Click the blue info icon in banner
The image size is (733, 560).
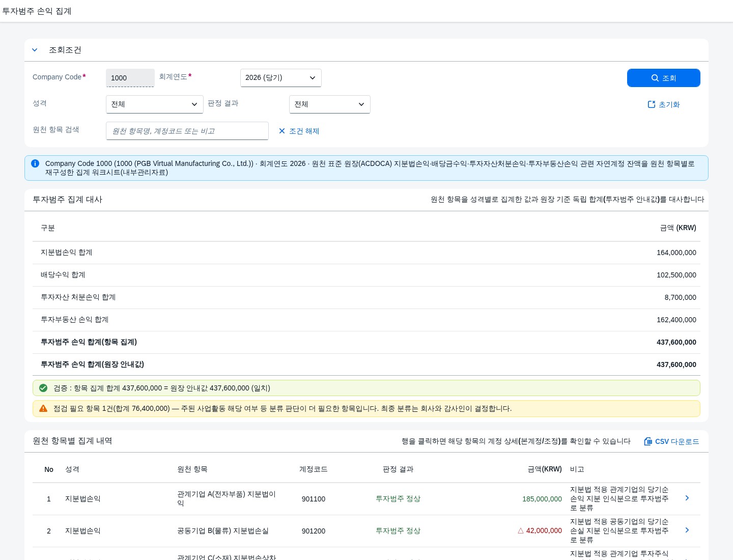coord(35,163)
